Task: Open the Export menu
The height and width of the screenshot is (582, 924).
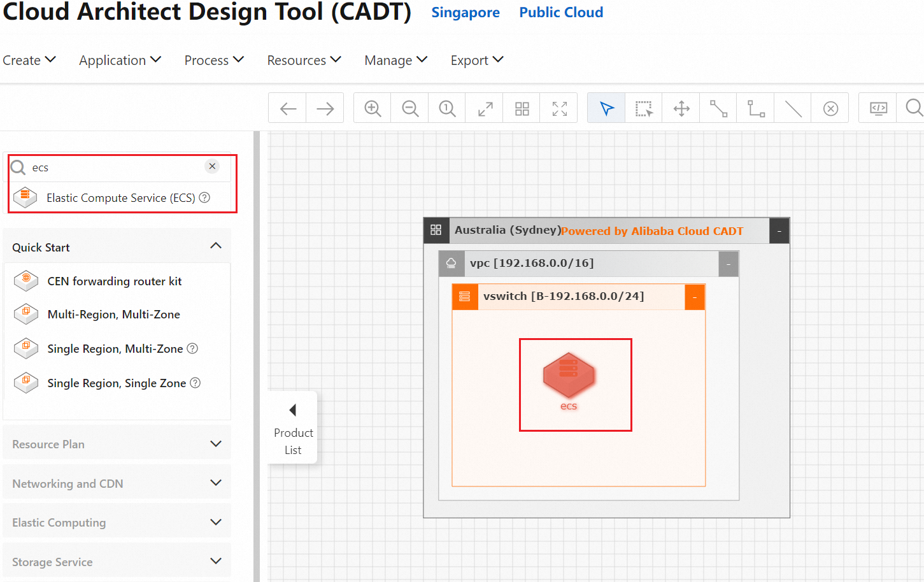Action: (477, 60)
